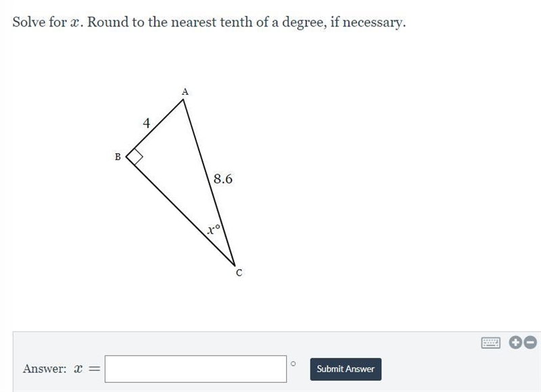Select vertex label A on the triangle
This screenshot has width=541, height=392.
tap(185, 92)
